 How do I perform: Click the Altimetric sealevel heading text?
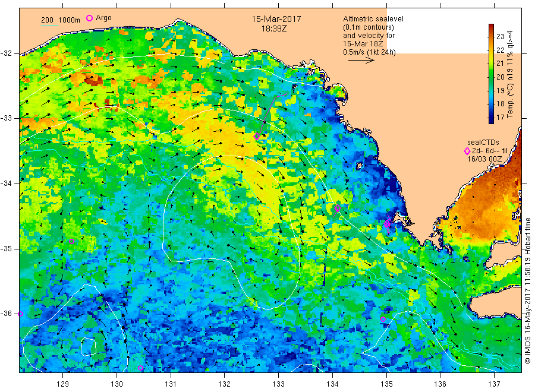pyautogui.click(x=373, y=19)
